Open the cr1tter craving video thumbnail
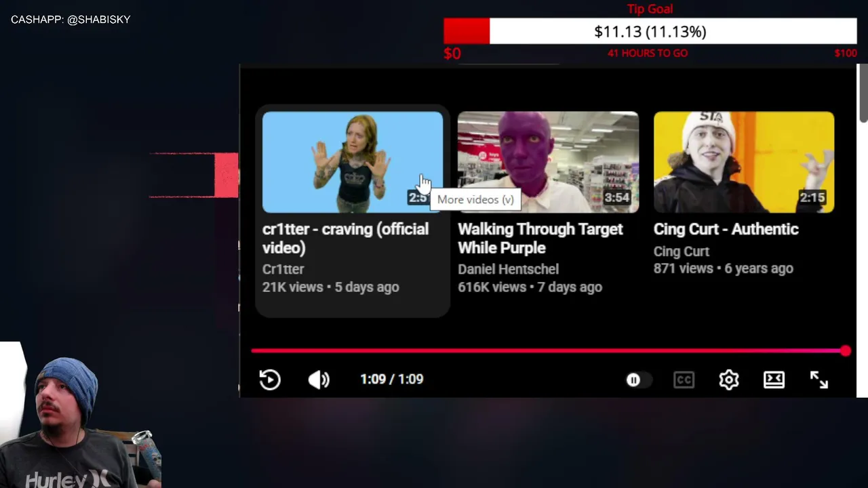The width and height of the screenshot is (868, 488). tap(353, 162)
